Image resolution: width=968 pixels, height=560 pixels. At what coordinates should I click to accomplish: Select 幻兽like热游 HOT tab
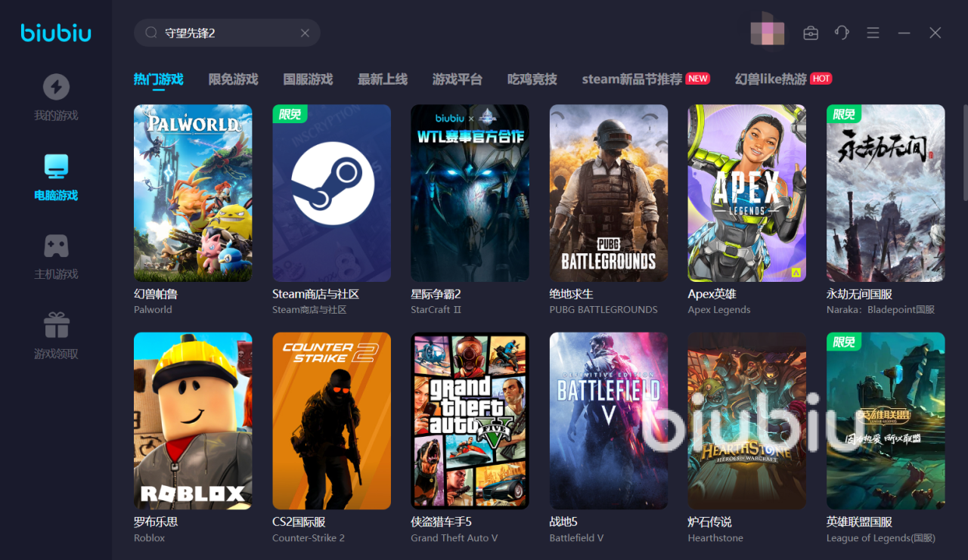point(771,79)
